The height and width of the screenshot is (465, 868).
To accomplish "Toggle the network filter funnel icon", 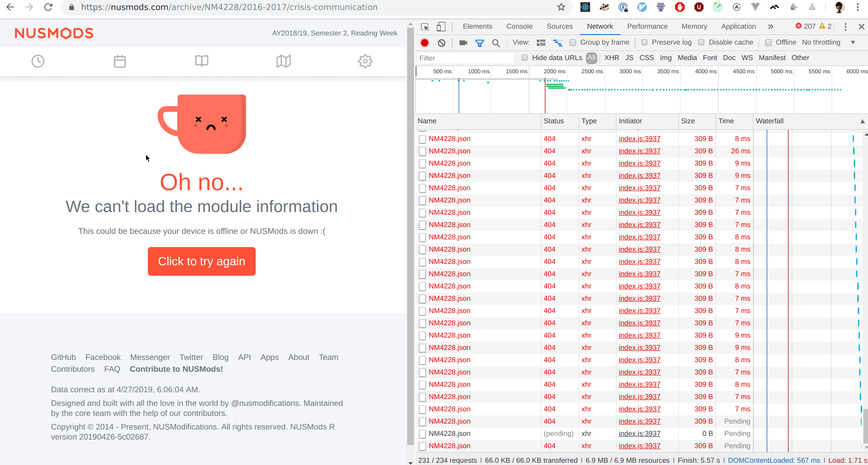I will [479, 43].
